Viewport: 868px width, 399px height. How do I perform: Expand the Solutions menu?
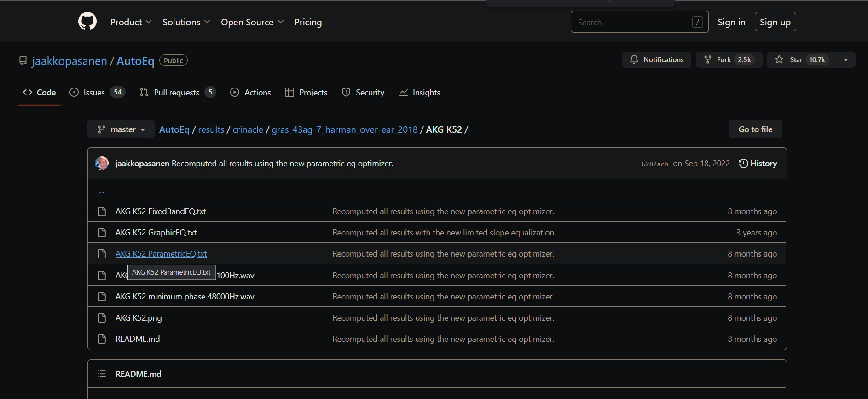(186, 22)
